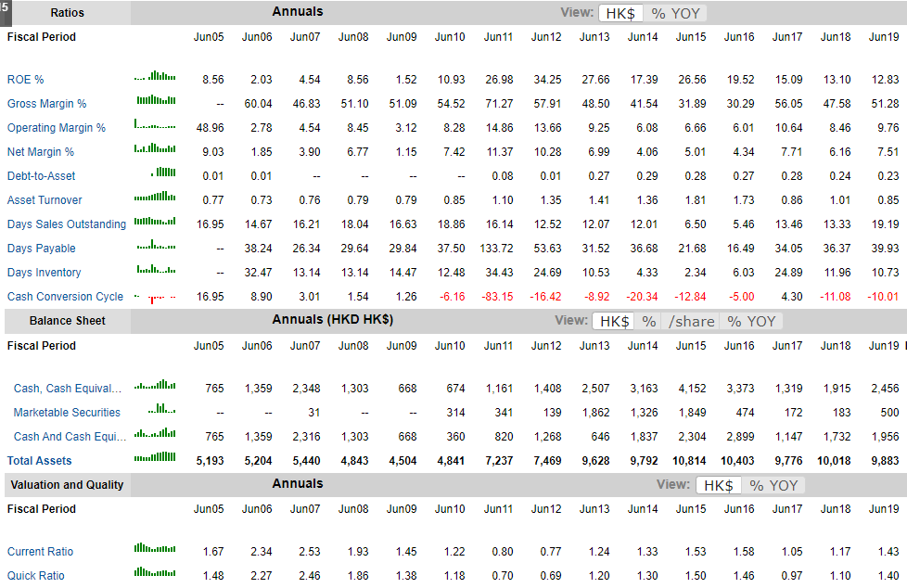
Task: Switch Valuation and Quality view to % YOY
Action: [x=773, y=486]
